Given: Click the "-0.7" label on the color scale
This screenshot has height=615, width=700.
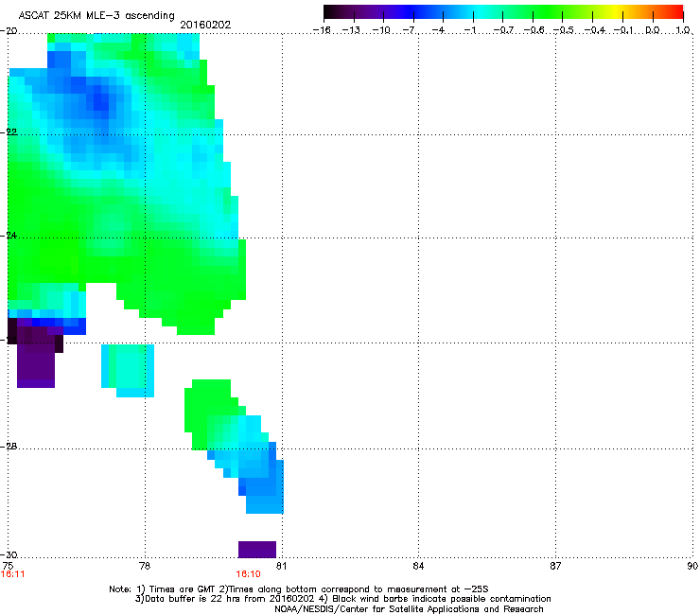Looking at the screenshot, I should (503, 30).
